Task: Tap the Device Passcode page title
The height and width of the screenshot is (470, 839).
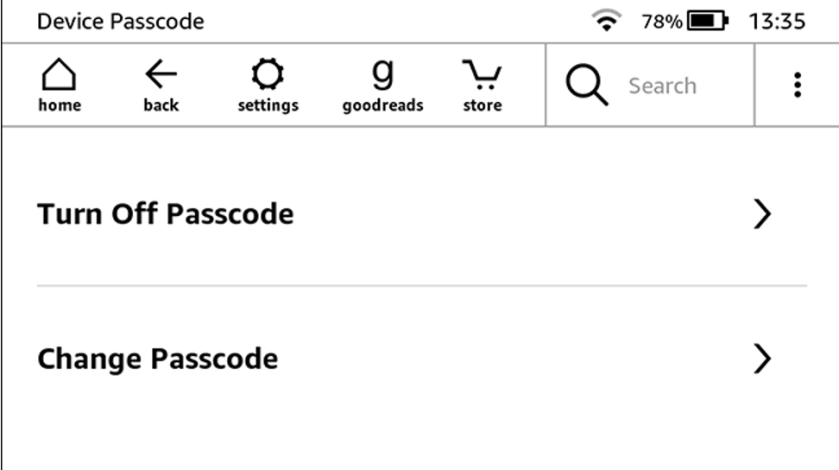Action: (x=120, y=21)
